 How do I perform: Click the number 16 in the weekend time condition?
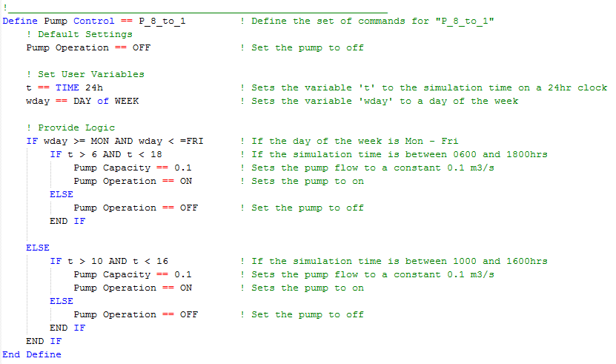pos(162,261)
